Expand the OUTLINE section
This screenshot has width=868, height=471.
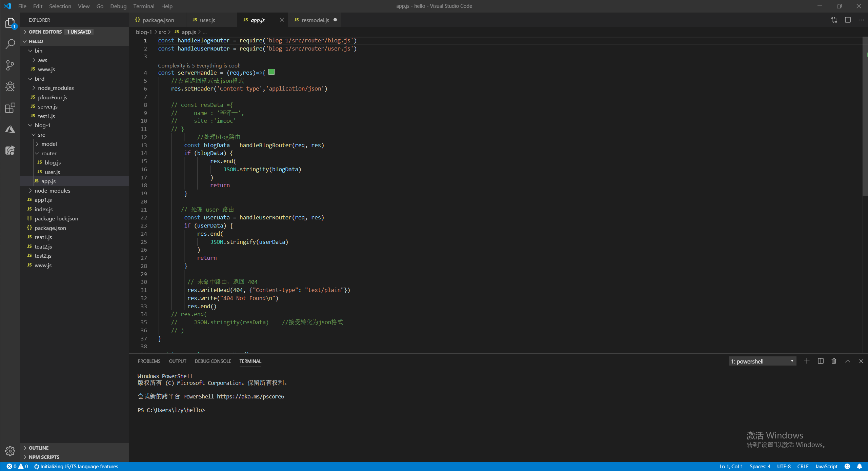pyautogui.click(x=39, y=448)
